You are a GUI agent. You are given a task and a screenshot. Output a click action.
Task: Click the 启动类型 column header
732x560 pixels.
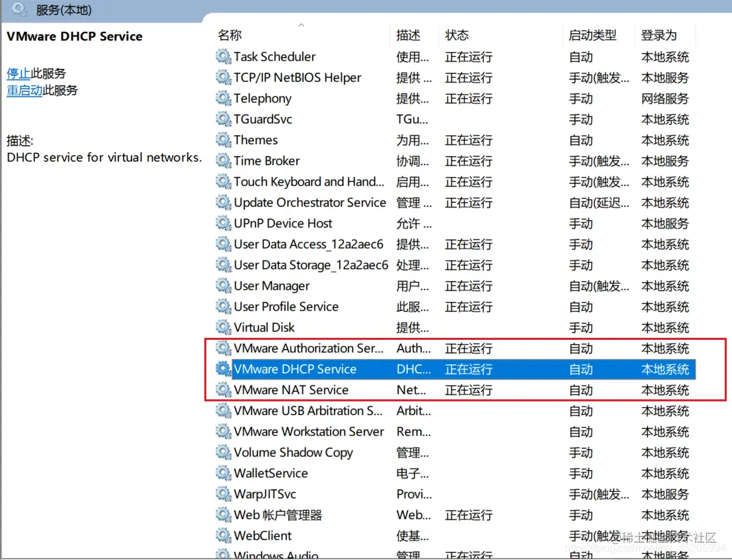(x=592, y=35)
